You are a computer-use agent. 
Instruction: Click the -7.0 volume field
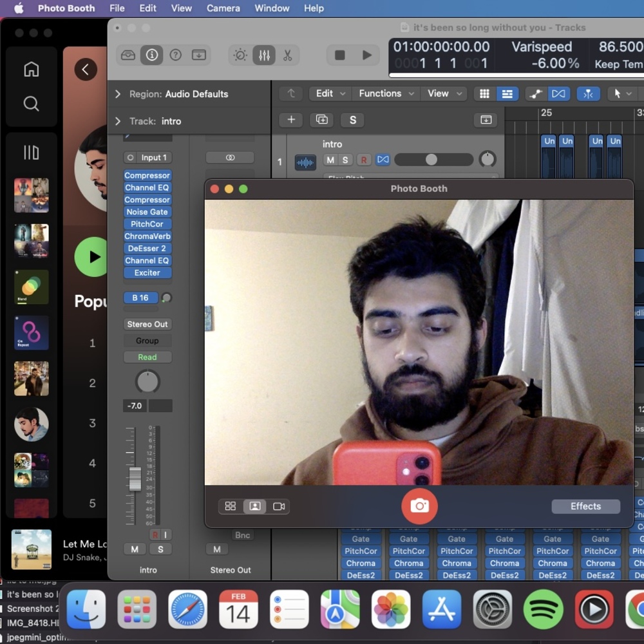click(x=135, y=406)
